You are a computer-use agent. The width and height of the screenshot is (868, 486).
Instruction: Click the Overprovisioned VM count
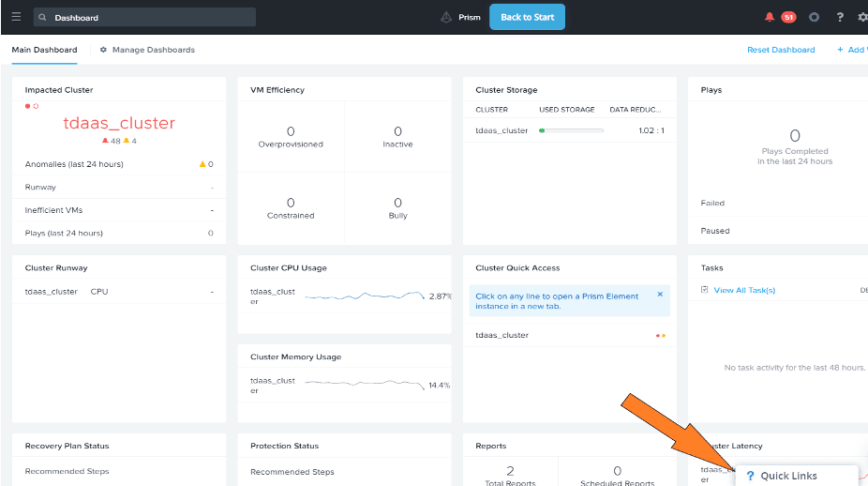coord(291,132)
